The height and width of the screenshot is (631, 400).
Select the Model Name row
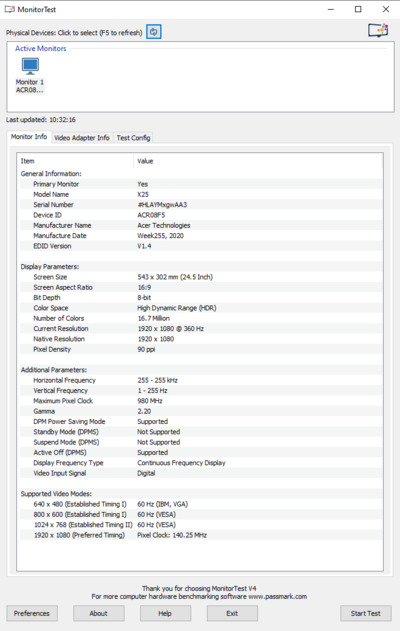200,194
